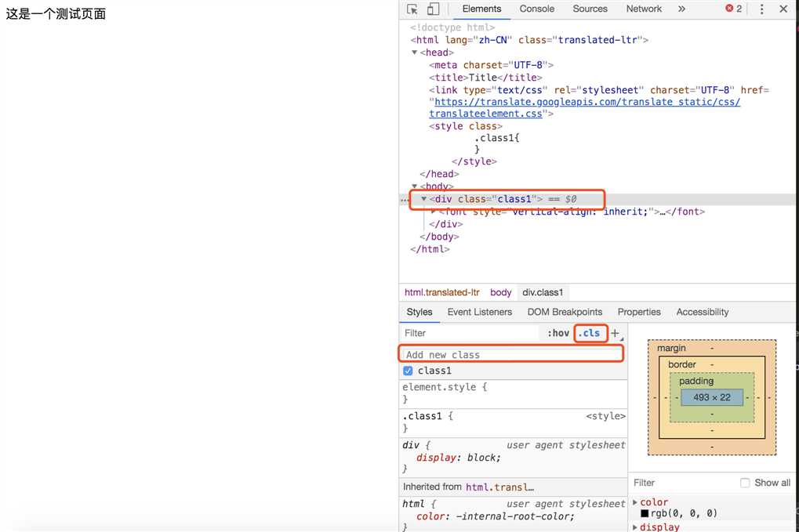This screenshot has height=532, width=799.
Task: Expand the computed display property
Action: tap(635, 527)
